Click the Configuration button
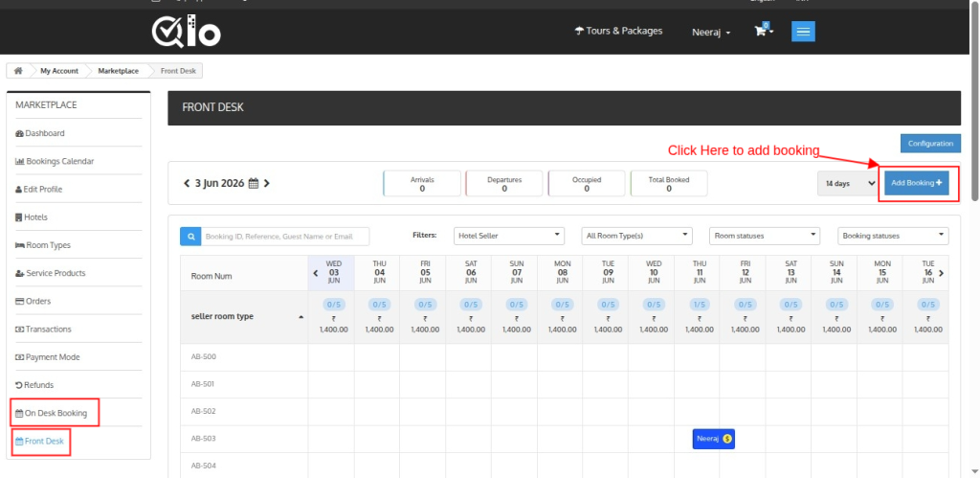The width and height of the screenshot is (980, 478). [x=930, y=144]
